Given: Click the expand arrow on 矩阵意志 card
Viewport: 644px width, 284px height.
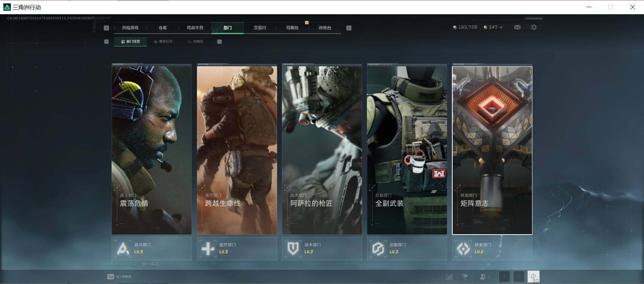Looking at the screenshot, I should click(458, 187).
